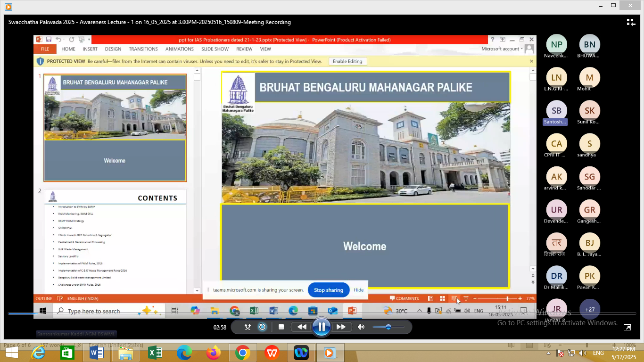Click the Enable Editing button
The height and width of the screenshot is (362, 644).
pyautogui.click(x=347, y=61)
